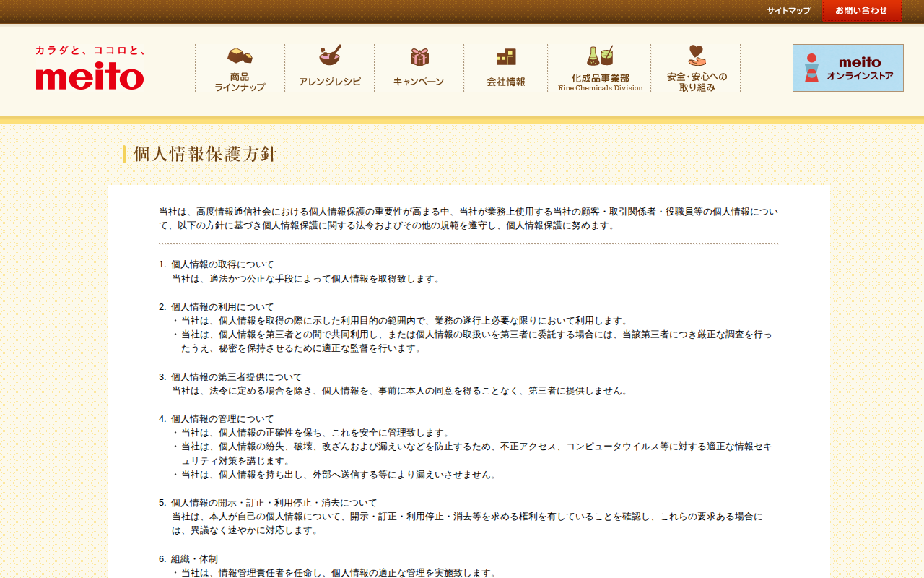This screenshot has height=578, width=924.
Task: Click the building icon for 会社情報
Action: (506, 56)
